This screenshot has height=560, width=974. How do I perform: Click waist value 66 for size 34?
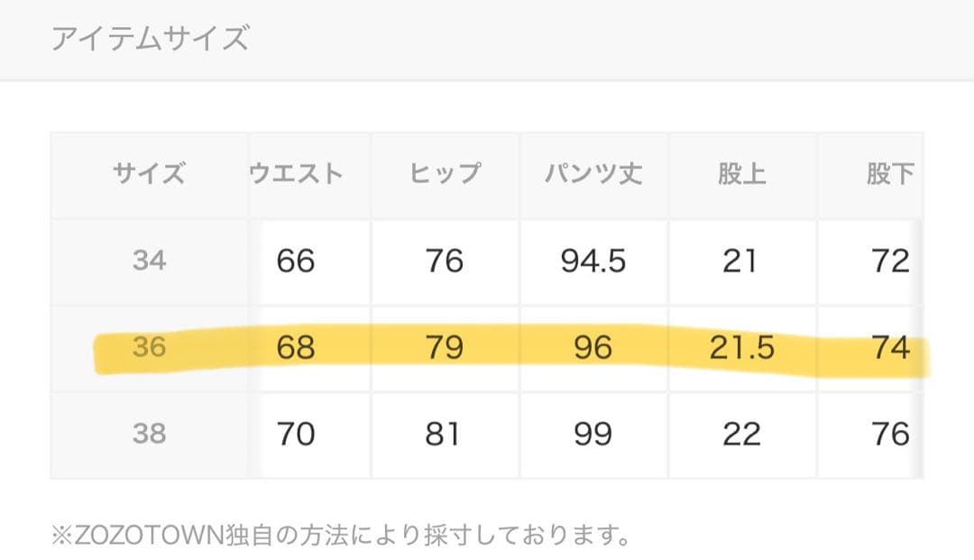[x=296, y=261]
